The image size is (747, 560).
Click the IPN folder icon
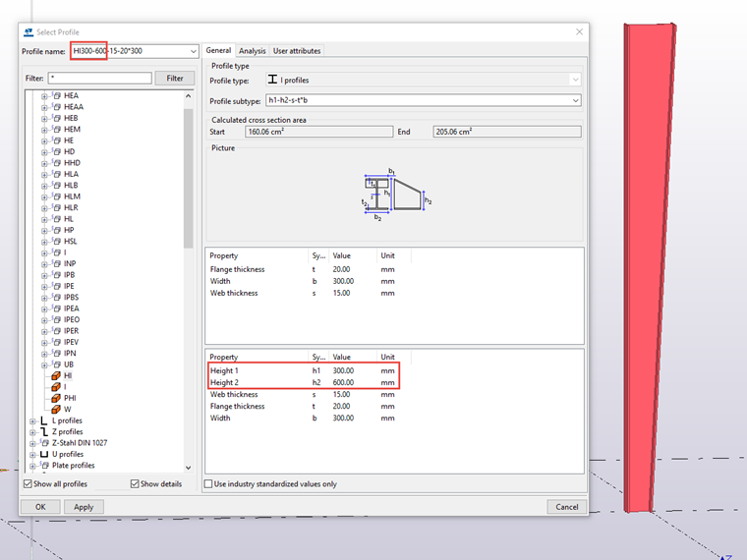56,354
